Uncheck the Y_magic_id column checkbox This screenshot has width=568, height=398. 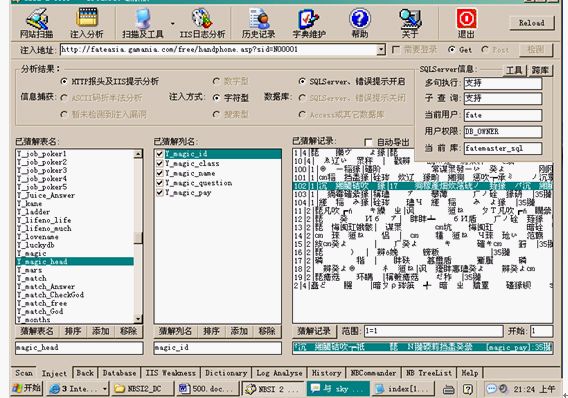pyautogui.click(x=159, y=154)
